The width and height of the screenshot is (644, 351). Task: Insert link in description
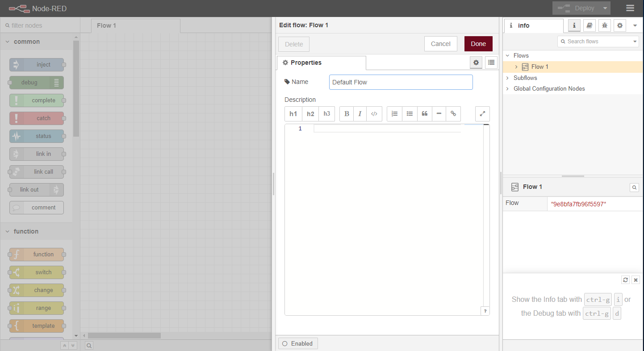(453, 114)
